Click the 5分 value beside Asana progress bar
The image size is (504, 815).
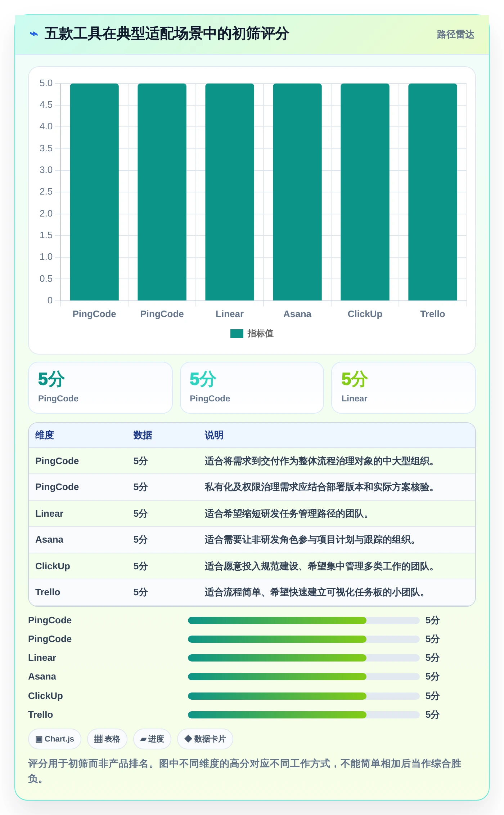(x=432, y=676)
